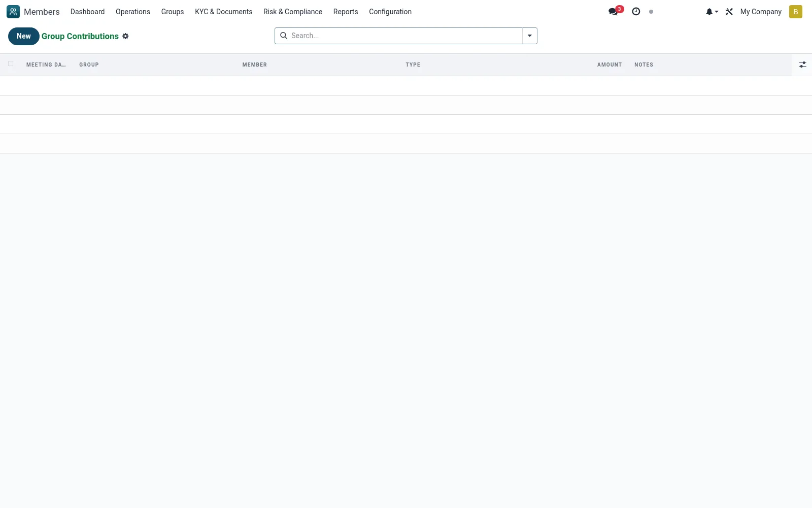Click the search magnifier icon
This screenshot has height=508, width=812.
pyautogui.click(x=284, y=36)
